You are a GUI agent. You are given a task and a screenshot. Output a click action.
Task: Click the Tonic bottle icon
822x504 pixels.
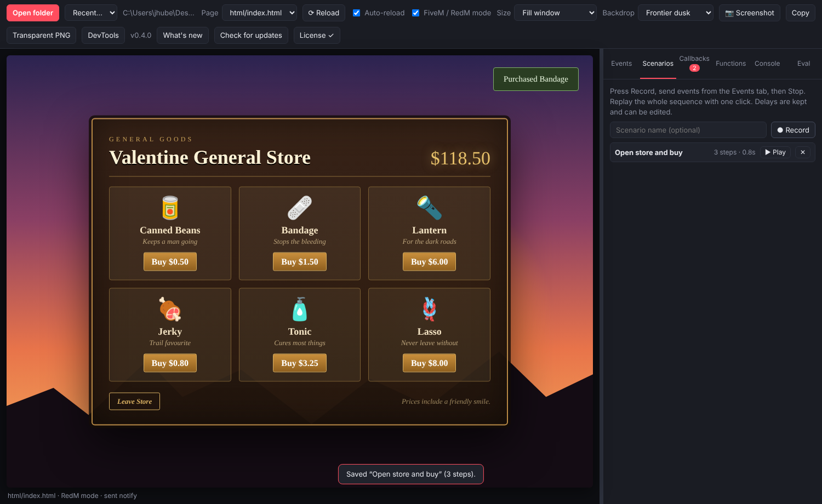(300, 310)
